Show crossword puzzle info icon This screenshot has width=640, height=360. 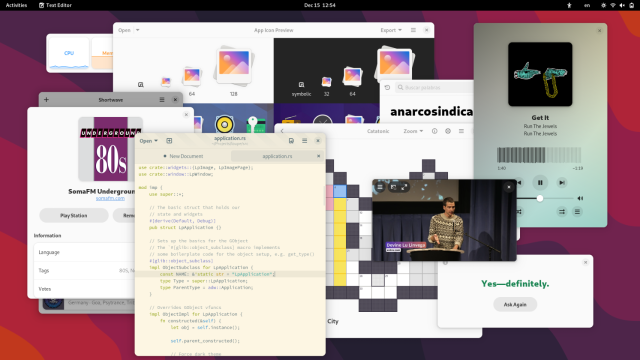pos(434,131)
